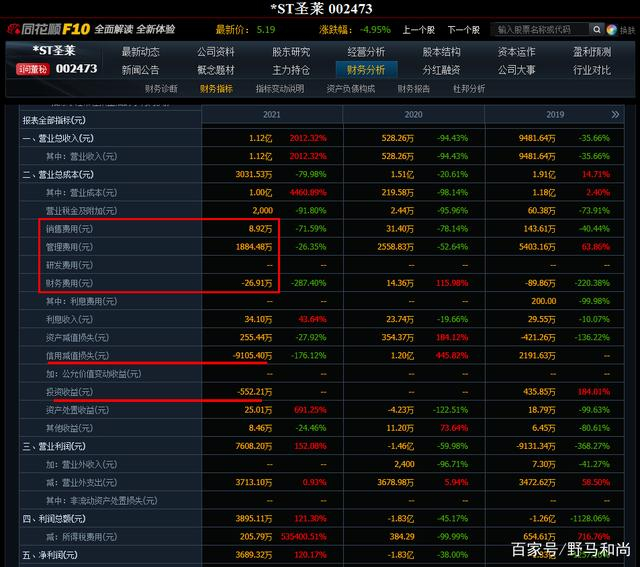Click 2021 operating profit 7608.20万
The image size is (640, 567).
(x=253, y=447)
